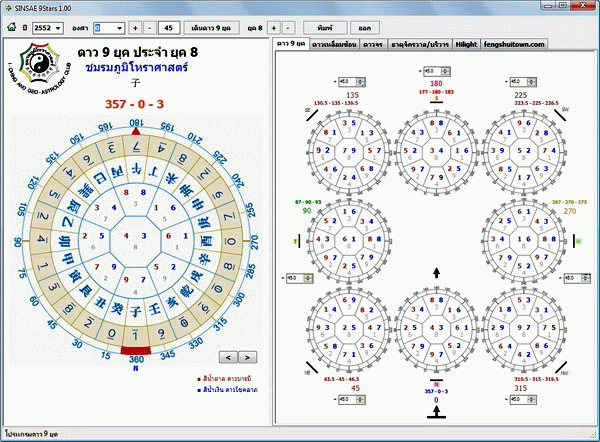Click the 45.0 stepper under the 315 label
Image resolution: width=600 pixels, height=442 pixels.
point(523,400)
